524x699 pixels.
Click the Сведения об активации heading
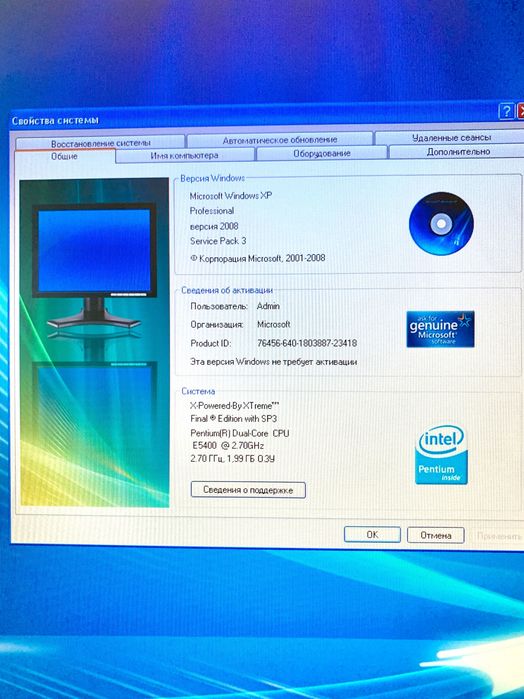(227, 290)
